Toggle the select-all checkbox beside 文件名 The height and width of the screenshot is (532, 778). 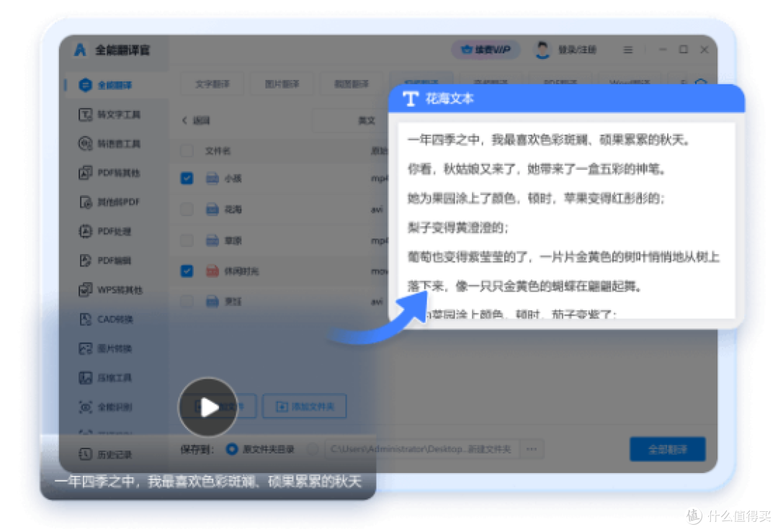[187, 150]
